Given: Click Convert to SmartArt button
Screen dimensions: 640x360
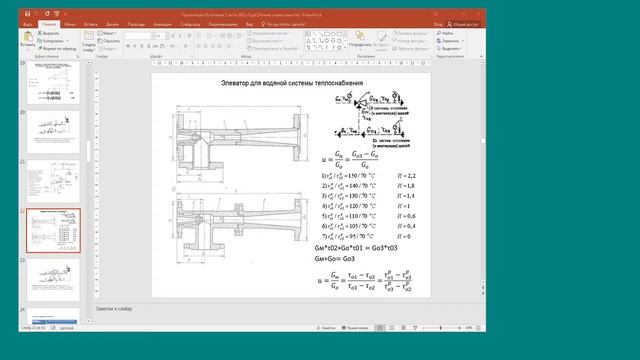Looking at the screenshot, I should tap(273, 48).
